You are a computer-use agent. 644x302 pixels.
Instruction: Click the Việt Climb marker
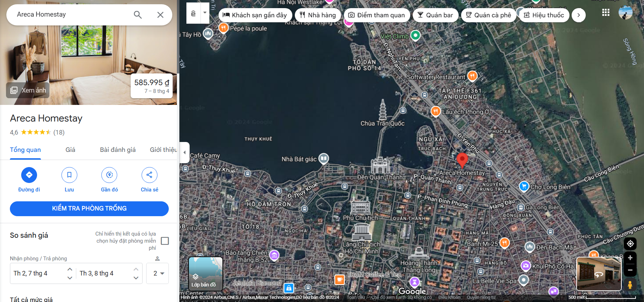point(416,35)
